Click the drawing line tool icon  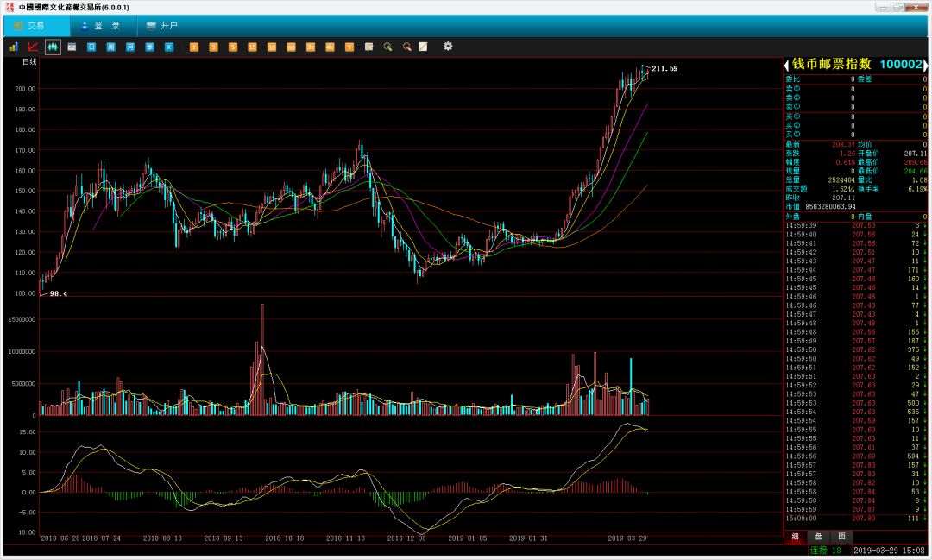point(423,47)
